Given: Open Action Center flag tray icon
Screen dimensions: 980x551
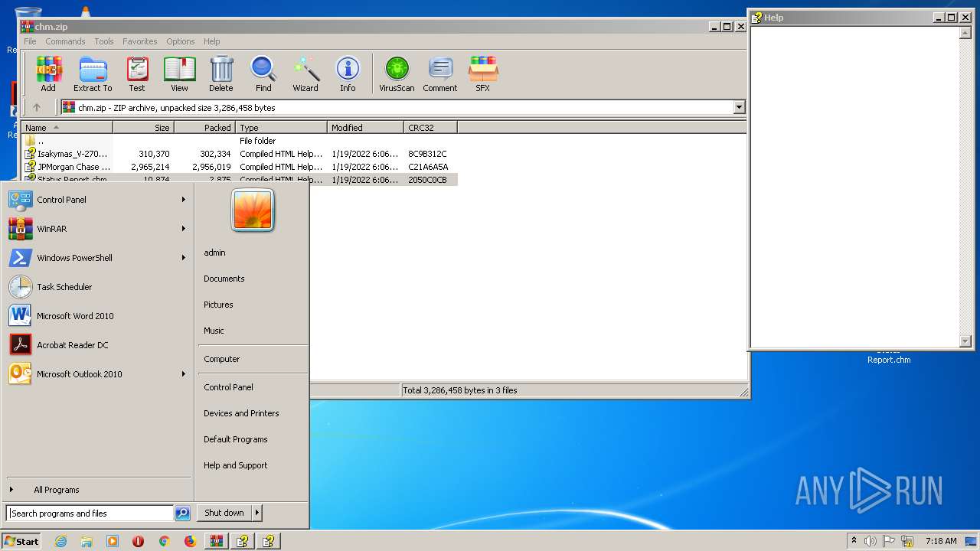Looking at the screenshot, I should click(889, 541).
